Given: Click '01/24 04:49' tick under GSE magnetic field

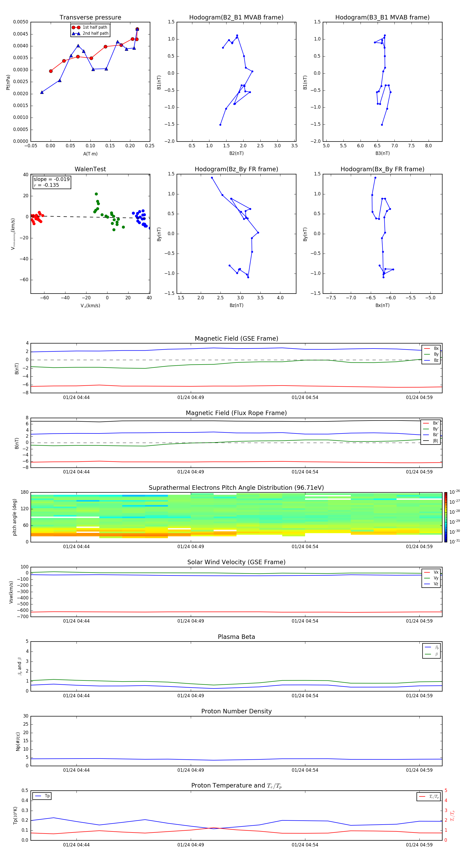Looking at the screenshot, I should [x=191, y=398].
